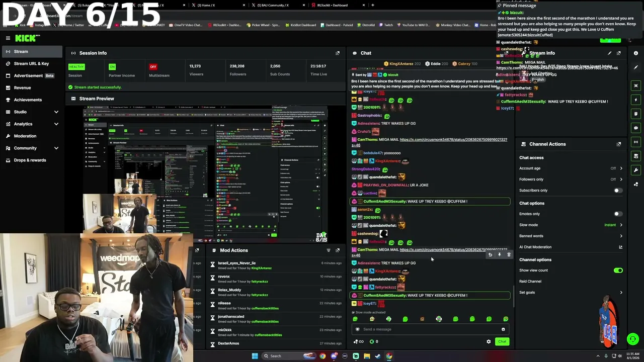
Task: Click jonathanscaled in Mod Actions list
Action: pyautogui.click(x=231, y=317)
